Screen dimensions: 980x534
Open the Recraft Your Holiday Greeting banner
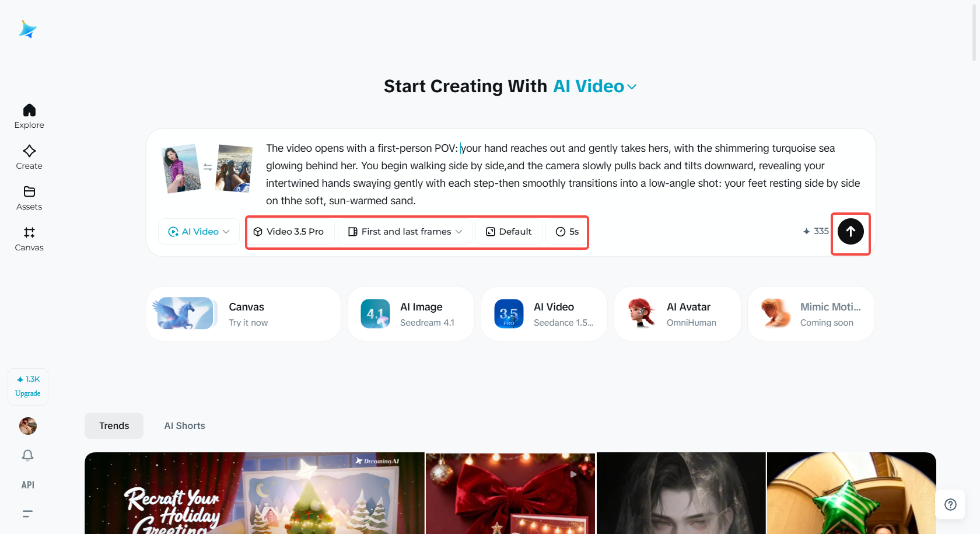(254, 493)
